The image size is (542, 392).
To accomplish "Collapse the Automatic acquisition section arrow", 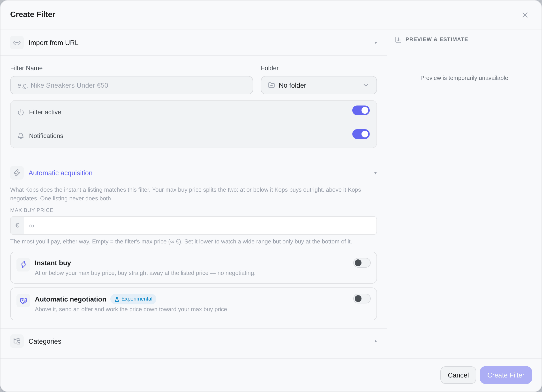I will click(376, 173).
